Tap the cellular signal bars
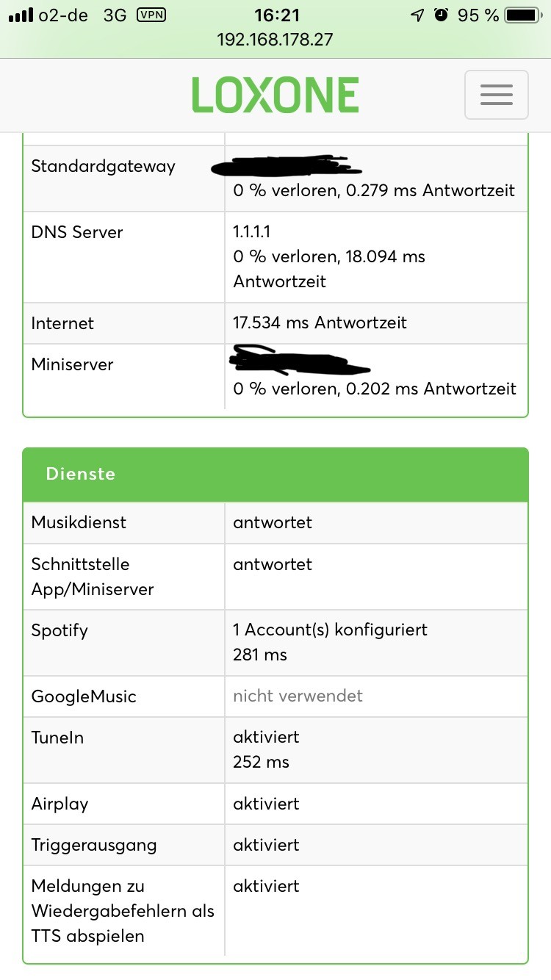Image resolution: width=551 pixels, height=980 pixels. tap(23, 15)
